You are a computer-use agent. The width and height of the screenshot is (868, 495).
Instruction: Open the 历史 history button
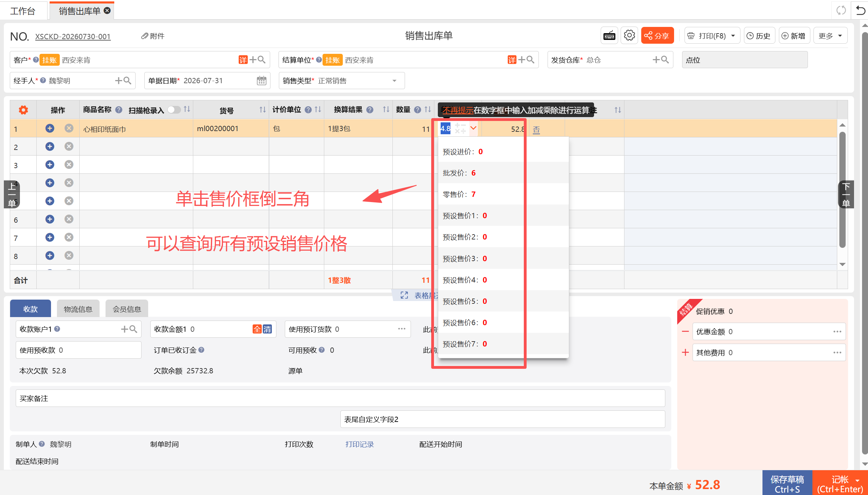tap(759, 36)
